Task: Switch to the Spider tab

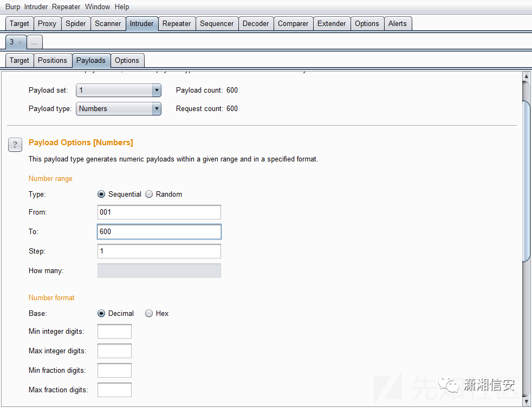Action: pos(76,24)
